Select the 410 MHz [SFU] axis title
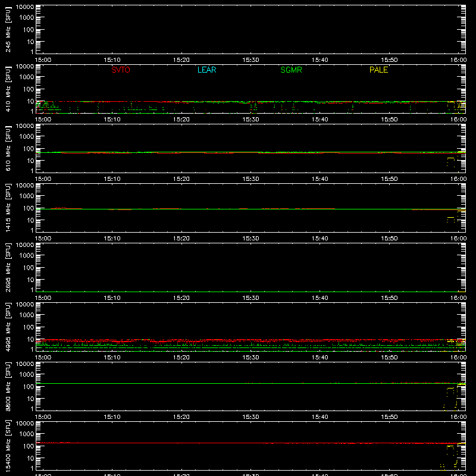476x476 pixels. [8, 89]
